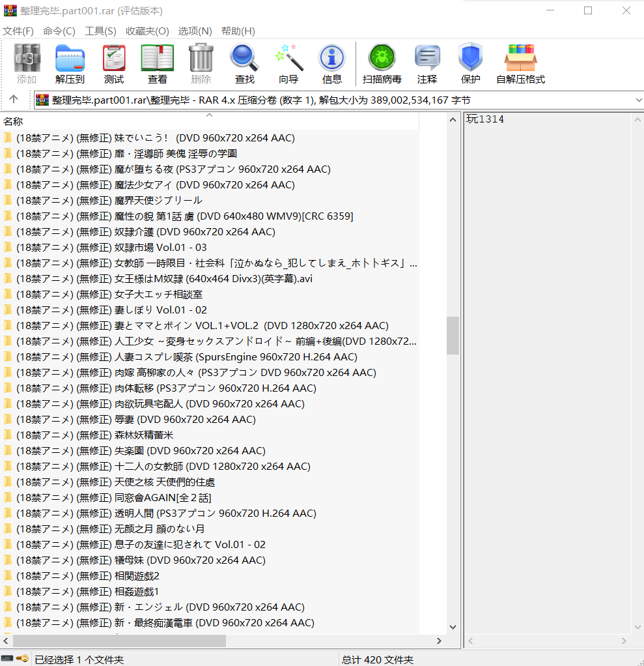Click status text 总计 420 文件夹
The width and height of the screenshot is (644, 666).
(x=378, y=659)
